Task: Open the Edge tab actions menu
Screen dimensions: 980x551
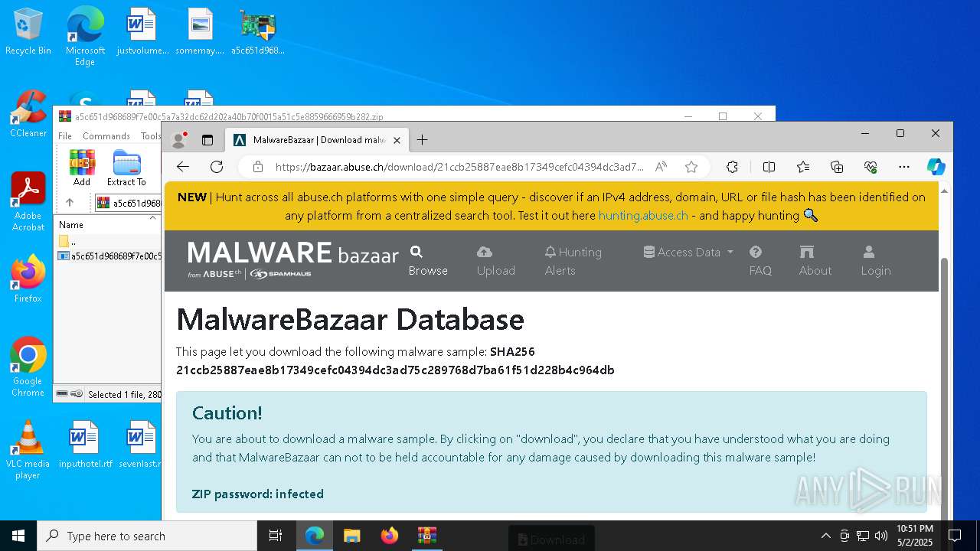Action: click(207, 140)
